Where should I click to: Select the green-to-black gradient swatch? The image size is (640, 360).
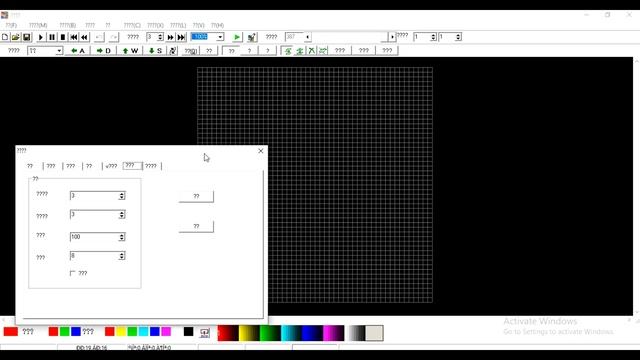pos(270,333)
